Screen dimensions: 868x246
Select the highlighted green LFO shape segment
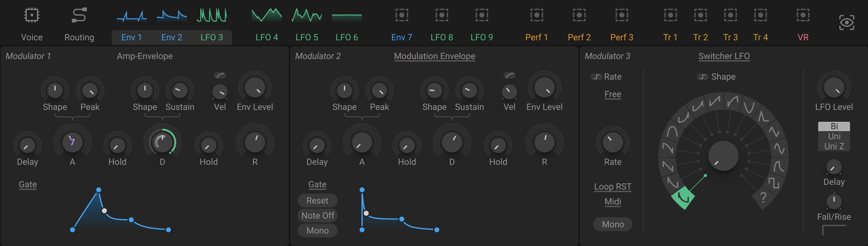click(683, 198)
